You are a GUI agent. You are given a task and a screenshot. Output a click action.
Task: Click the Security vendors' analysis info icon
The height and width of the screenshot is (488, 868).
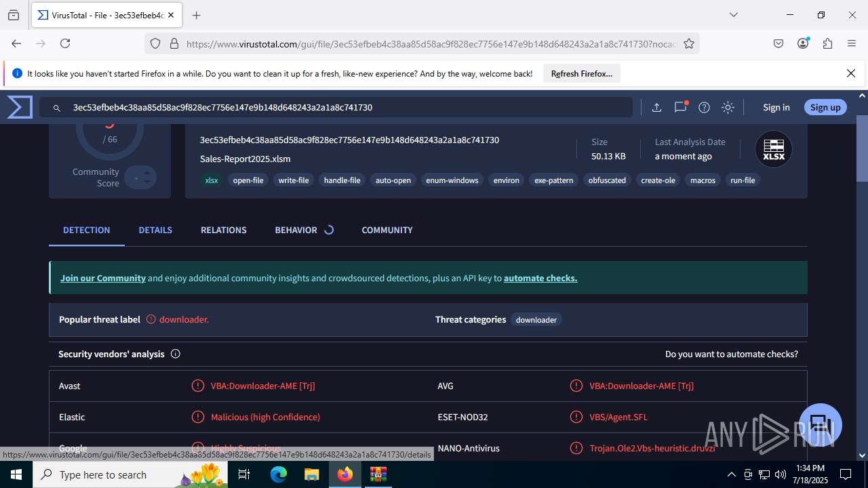pyautogui.click(x=175, y=354)
